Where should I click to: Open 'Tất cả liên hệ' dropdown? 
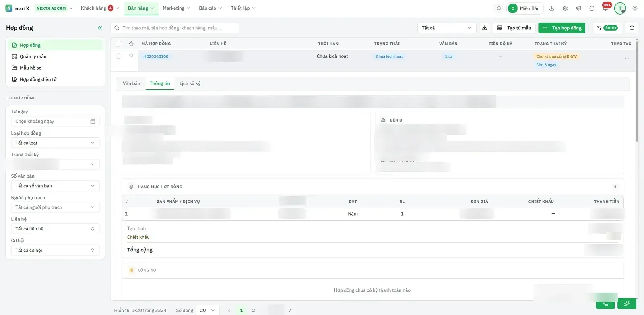point(55,229)
